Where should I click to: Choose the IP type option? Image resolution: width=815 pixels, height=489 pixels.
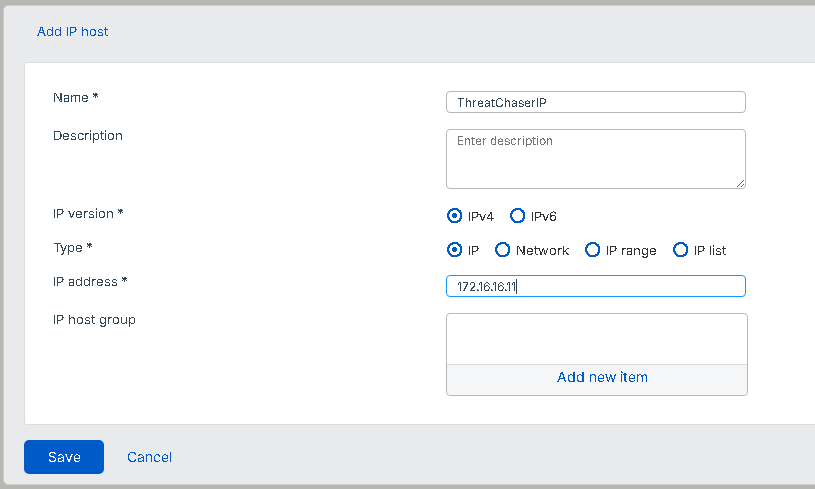(455, 250)
